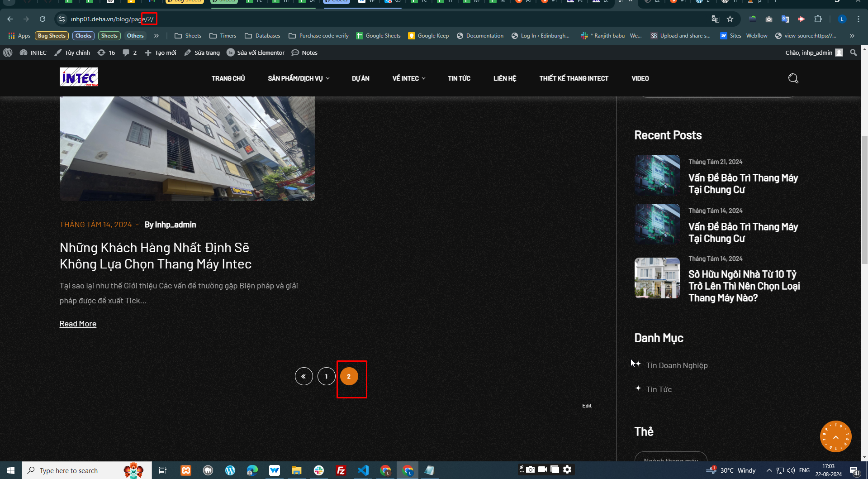The image size is (868, 479).
Task: Open Windows Start menu
Action: pos(11,470)
